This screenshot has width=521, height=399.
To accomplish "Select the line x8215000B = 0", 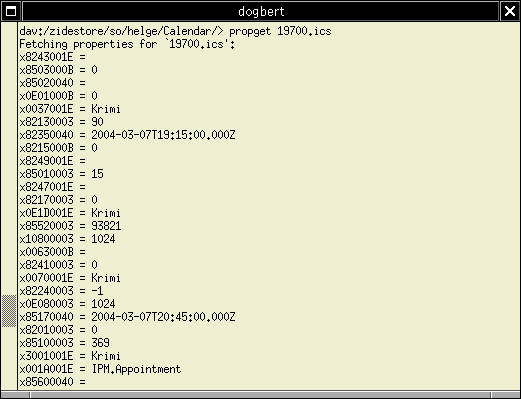I will 58,148.
